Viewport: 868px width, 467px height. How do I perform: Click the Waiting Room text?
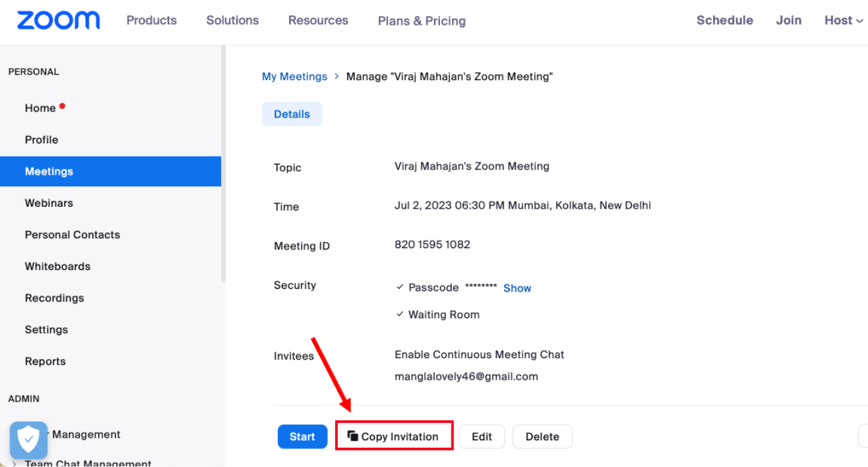[x=444, y=314]
